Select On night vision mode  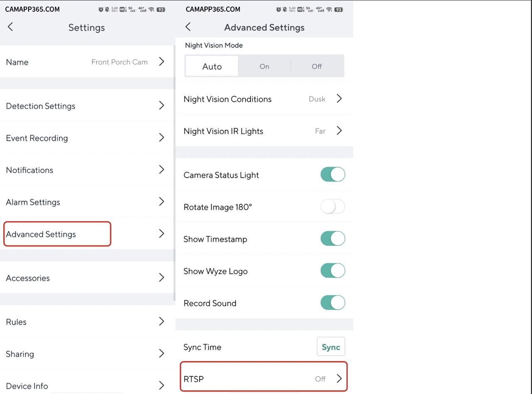(264, 66)
